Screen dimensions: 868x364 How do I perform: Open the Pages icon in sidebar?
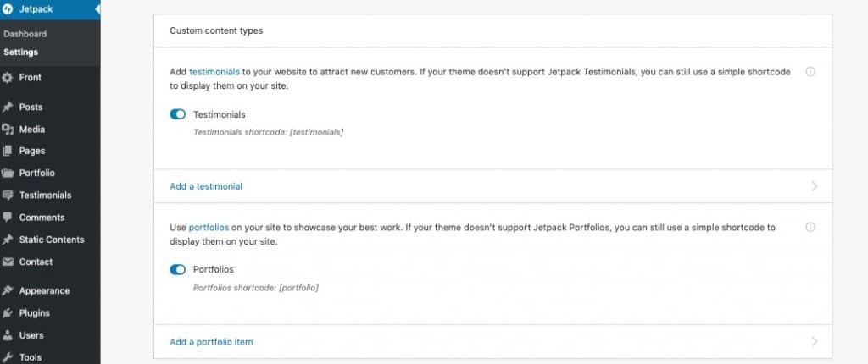click(x=7, y=151)
